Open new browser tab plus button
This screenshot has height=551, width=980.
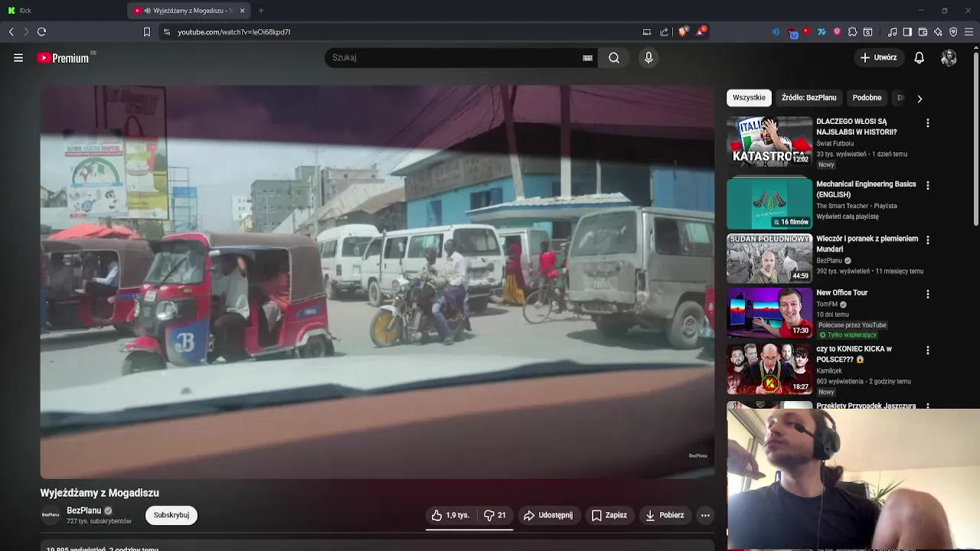click(x=261, y=11)
